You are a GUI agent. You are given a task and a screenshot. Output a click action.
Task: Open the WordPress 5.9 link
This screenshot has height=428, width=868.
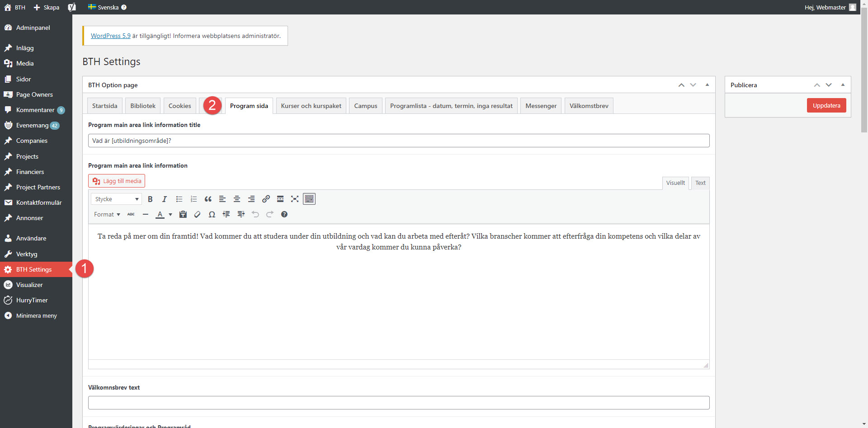point(111,36)
